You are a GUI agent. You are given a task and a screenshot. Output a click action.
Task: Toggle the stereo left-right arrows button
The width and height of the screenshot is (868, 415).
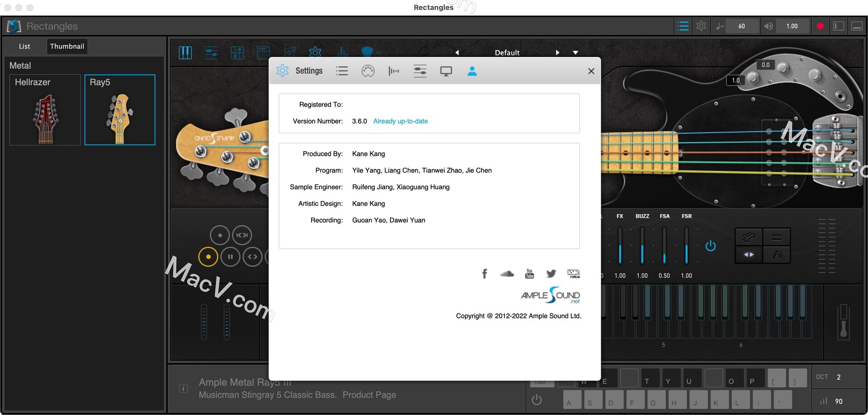(x=749, y=255)
